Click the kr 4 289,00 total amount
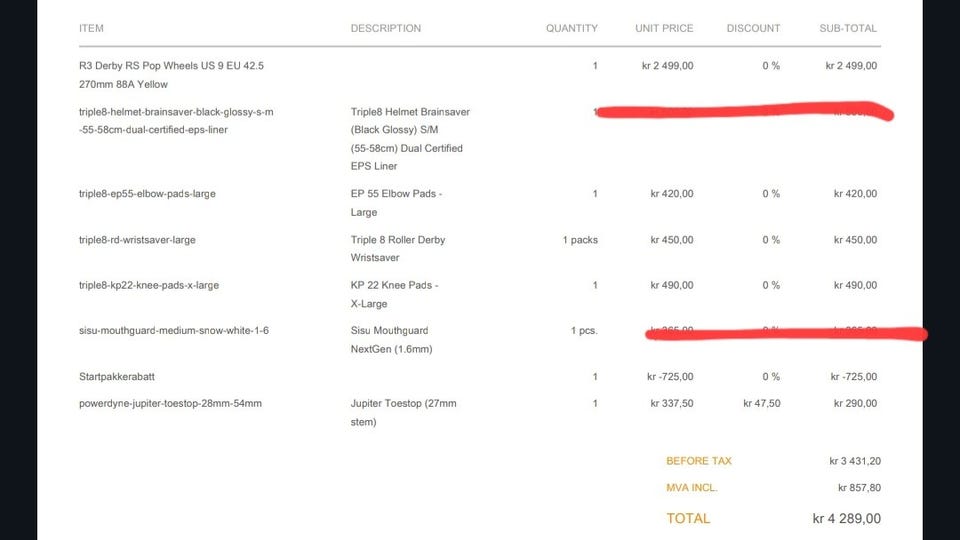This screenshot has height=540, width=960. 846,518
